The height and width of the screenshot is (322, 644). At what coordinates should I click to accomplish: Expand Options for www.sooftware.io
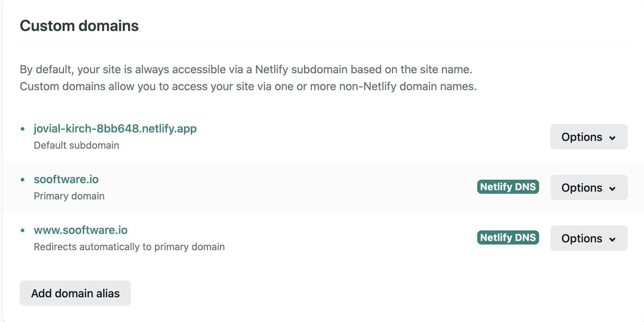point(589,238)
